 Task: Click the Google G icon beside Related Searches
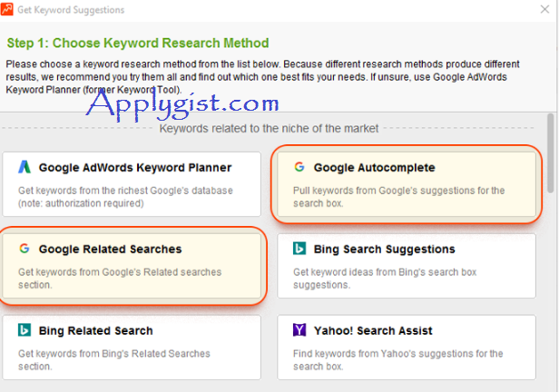25,248
